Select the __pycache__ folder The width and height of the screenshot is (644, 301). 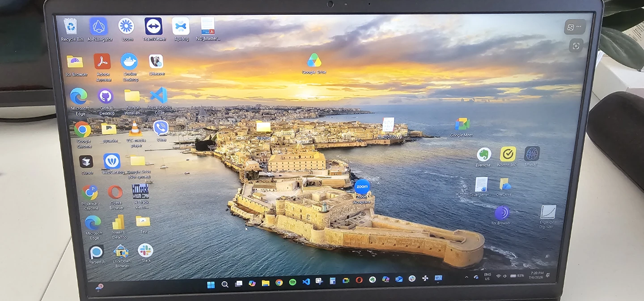(109, 133)
